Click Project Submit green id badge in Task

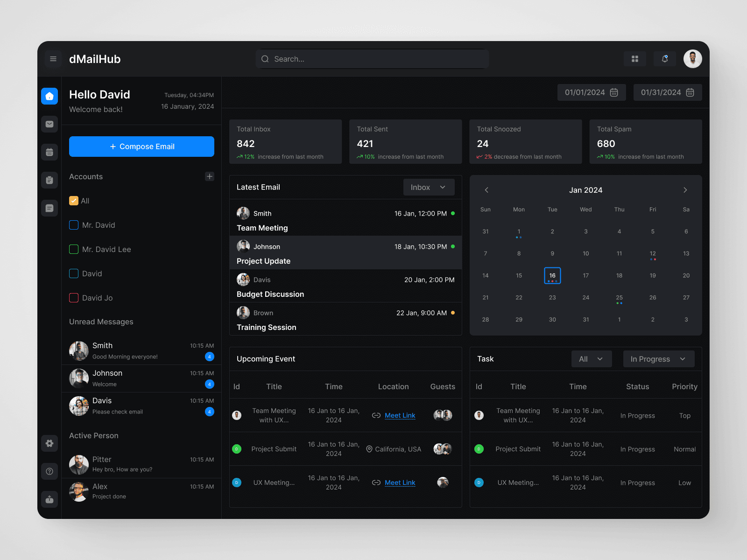pos(479,449)
